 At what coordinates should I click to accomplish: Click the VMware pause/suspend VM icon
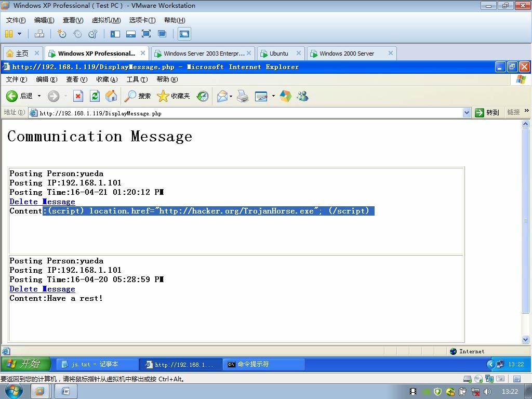pyautogui.click(x=9, y=34)
